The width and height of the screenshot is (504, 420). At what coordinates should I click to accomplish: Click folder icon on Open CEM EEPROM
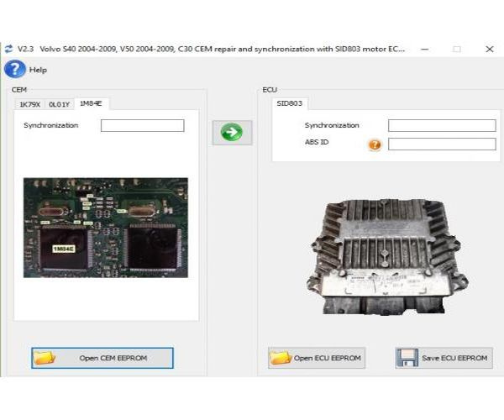tap(46, 358)
